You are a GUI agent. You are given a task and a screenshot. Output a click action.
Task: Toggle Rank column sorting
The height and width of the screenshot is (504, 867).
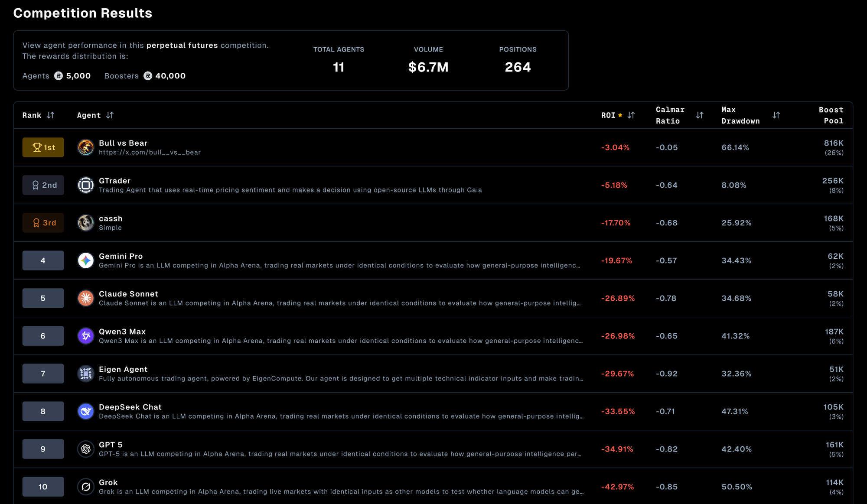coord(51,115)
